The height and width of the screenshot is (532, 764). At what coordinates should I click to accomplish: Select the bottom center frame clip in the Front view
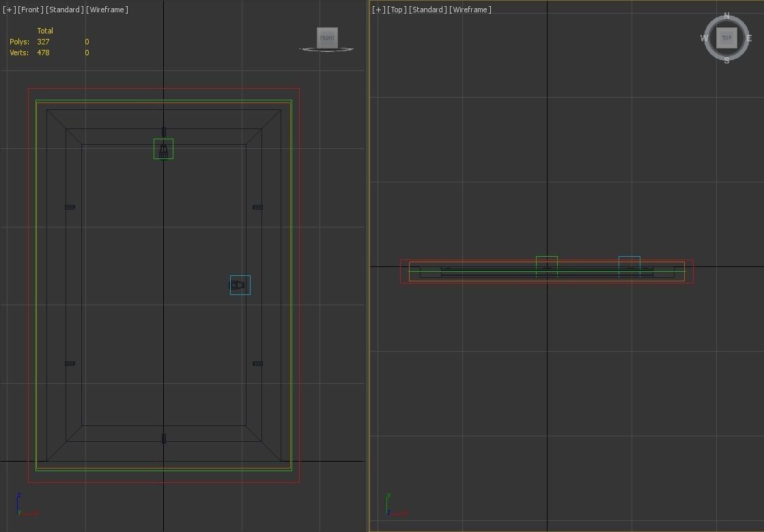164,438
